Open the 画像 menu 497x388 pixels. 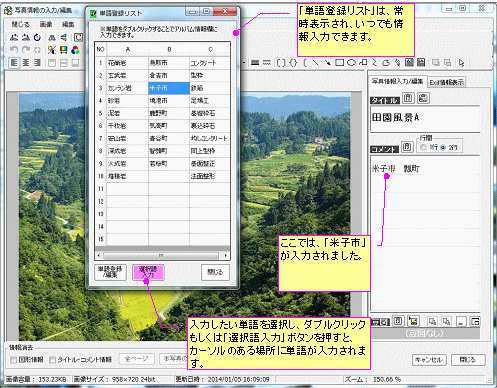click(46, 24)
